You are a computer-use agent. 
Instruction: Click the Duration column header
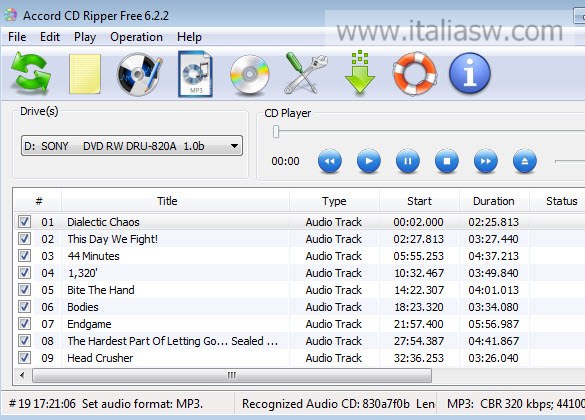(494, 201)
